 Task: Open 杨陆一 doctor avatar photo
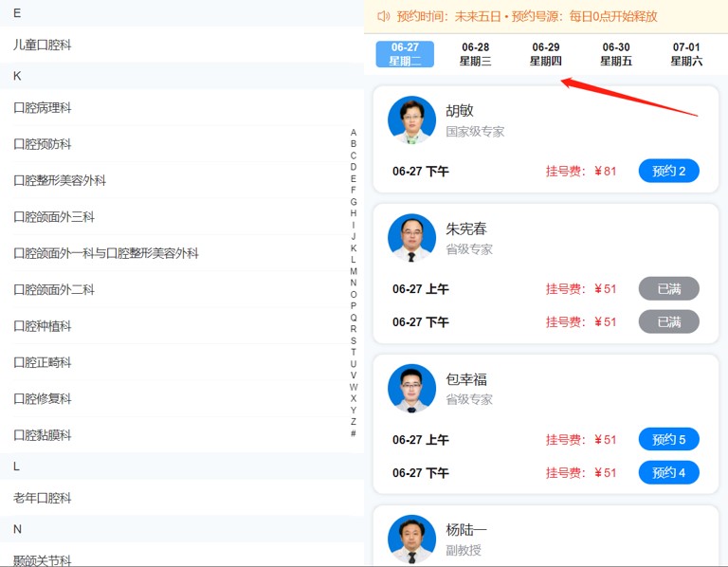point(411,539)
